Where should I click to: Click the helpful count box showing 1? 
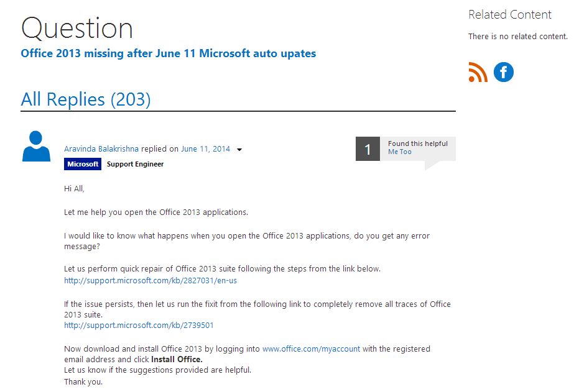pos(368,149)
